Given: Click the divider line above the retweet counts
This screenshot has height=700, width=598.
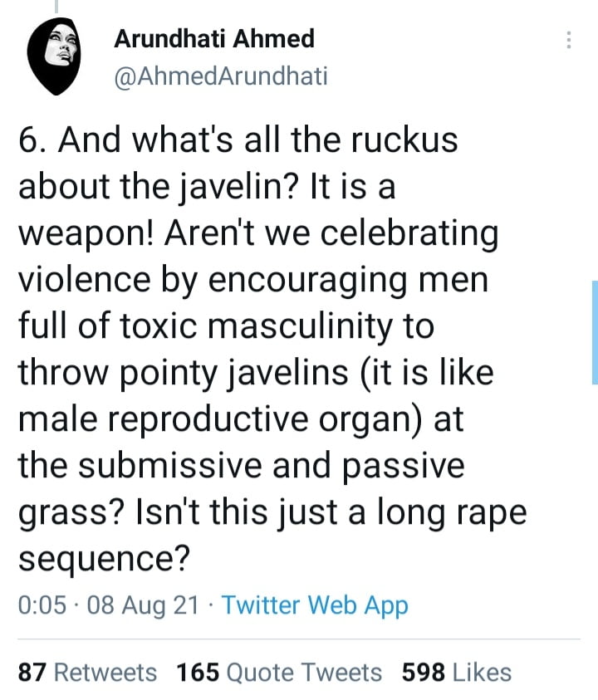Looking at the screenshot, I should click(x=299, y=639).
